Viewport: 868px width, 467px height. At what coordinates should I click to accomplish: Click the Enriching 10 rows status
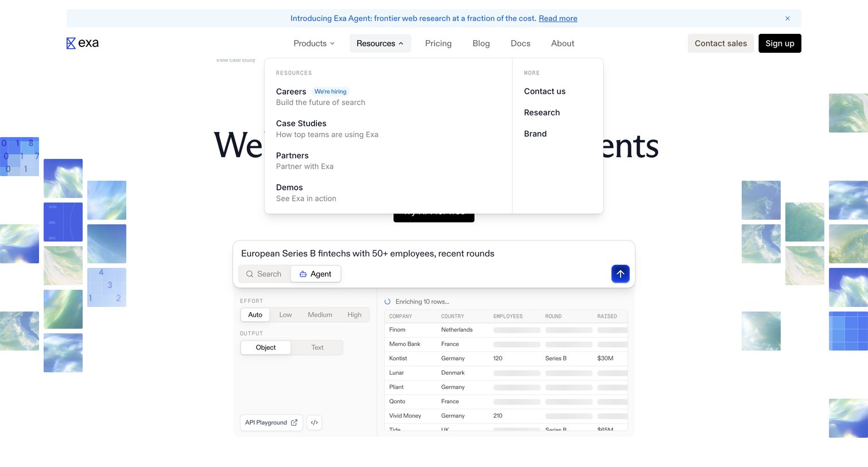click(x=423, y=302)
